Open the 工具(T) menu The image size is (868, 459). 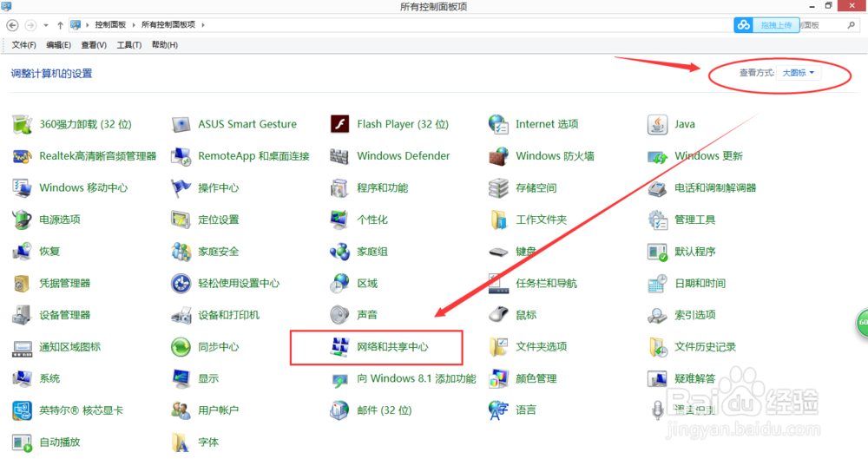[129, 45]
